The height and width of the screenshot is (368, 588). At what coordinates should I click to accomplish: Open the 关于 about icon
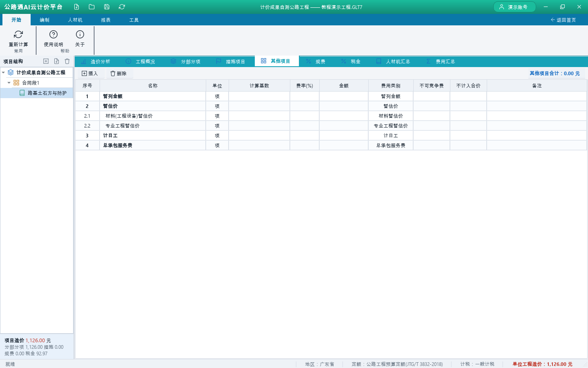pos(80,34)
